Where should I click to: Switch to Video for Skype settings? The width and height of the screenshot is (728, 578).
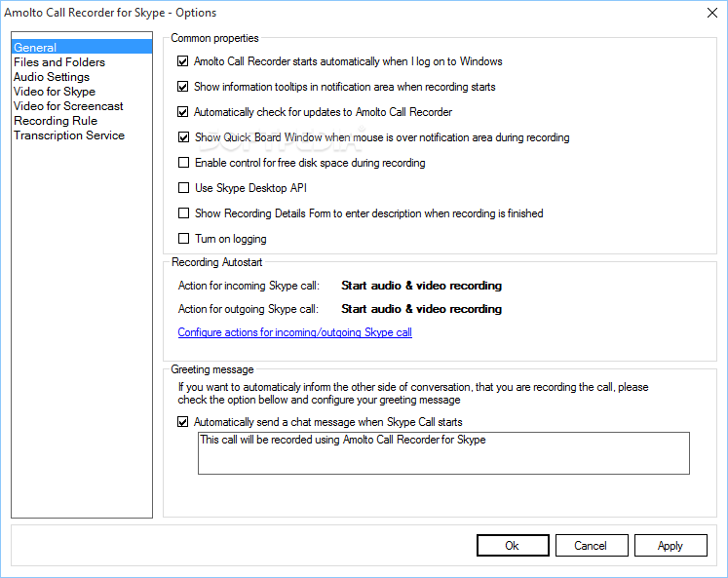55,92
